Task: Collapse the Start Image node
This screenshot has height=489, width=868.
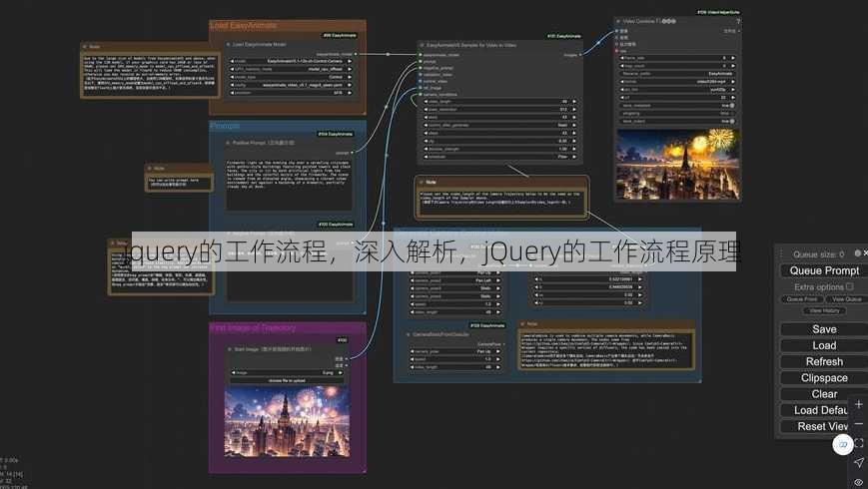Action: click(x=229, y=349)
